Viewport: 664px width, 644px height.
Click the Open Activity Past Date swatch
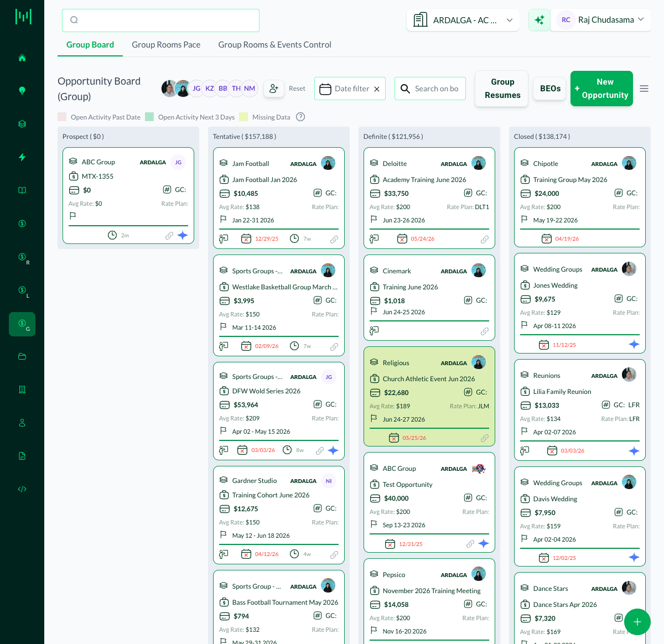coord(62,117)
